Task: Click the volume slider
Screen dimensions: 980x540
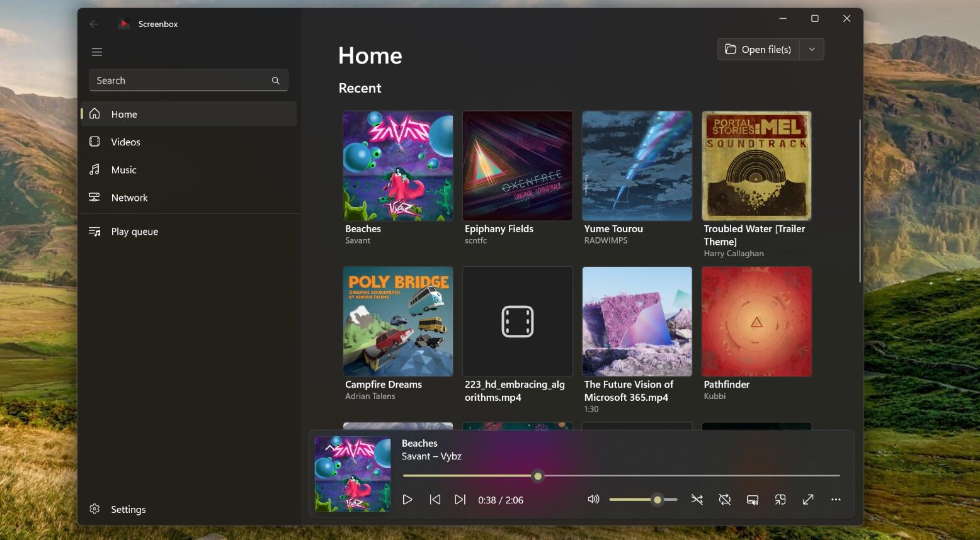Action: [x=643, y=500]
